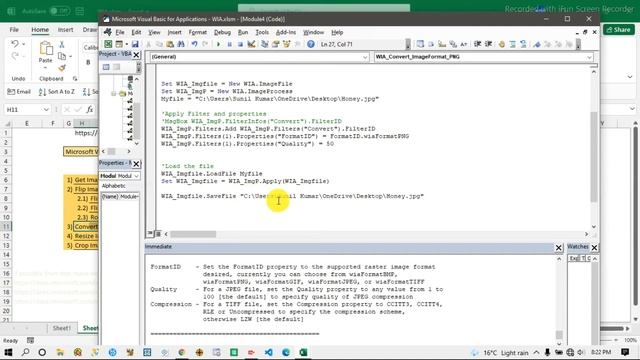
Task: Click the 'Convert' cell in row 11
Action: (x=86, y=227)
